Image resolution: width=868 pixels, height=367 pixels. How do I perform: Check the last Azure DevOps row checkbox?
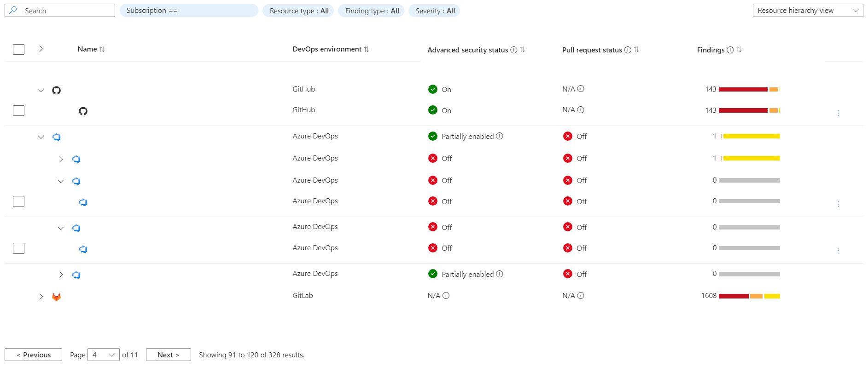(x=18, y=248)
